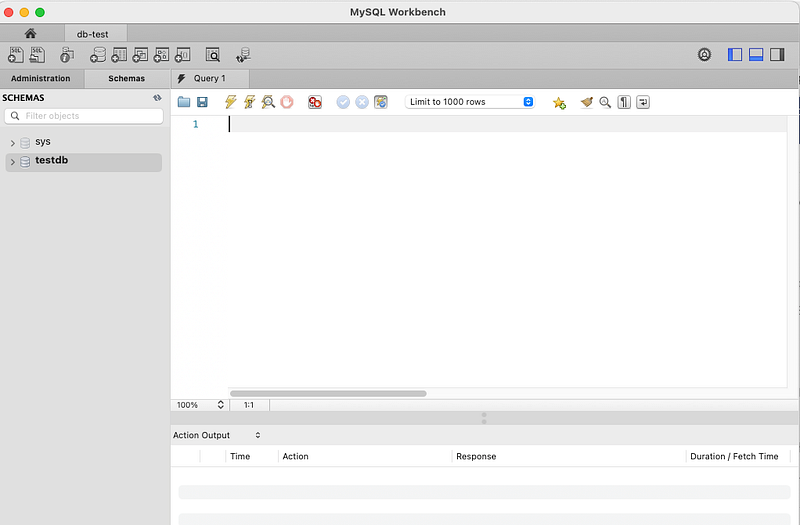
Task: Expand the testdb schema
Action: [x=13, y=162]
